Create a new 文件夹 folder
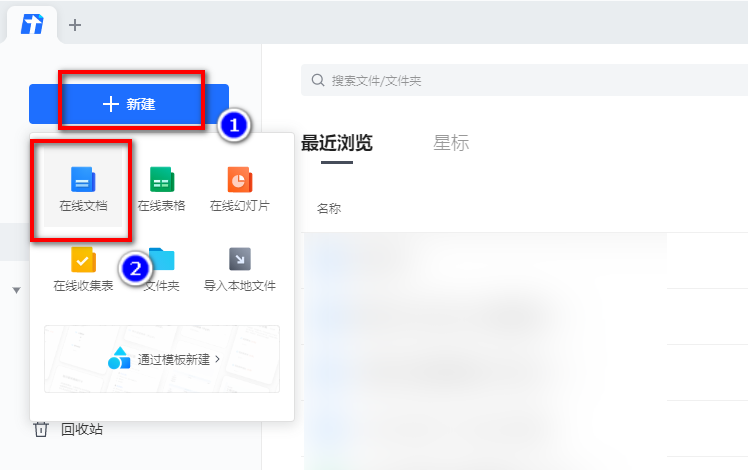Viewport: 748px width, 470px height. tap(162, 270)
